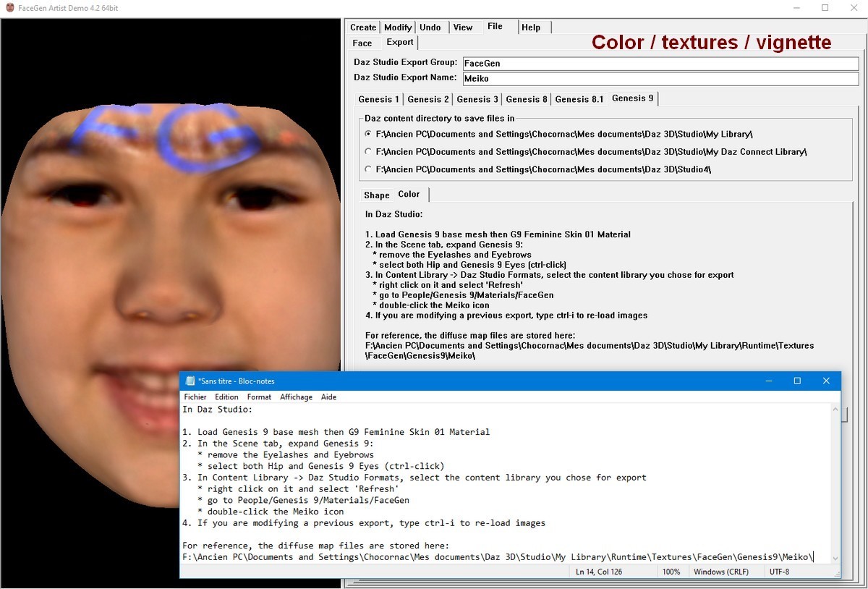Click the FaceGen app icon in title bar
Screen dimensions: 868x589
click(9, 8)
